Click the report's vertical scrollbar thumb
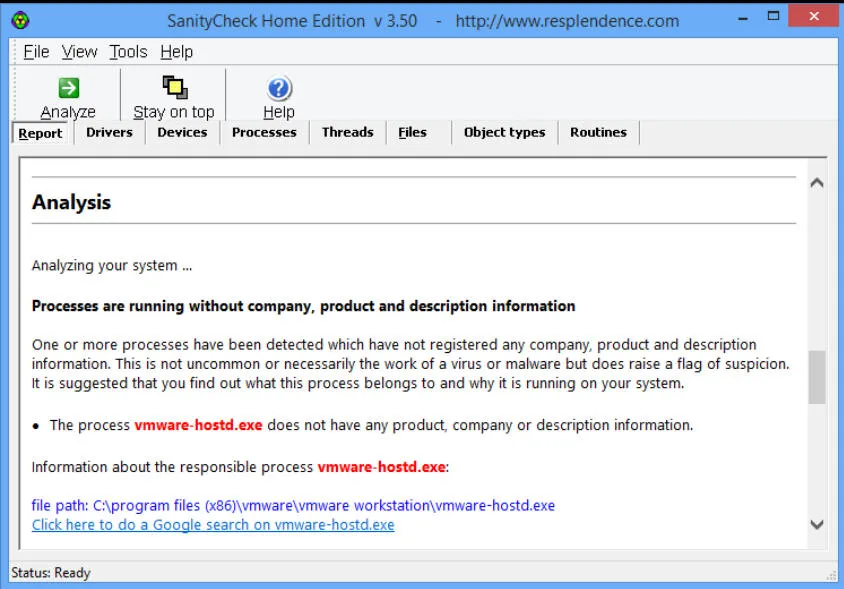The image size is (844, 589). click(817, 377)
